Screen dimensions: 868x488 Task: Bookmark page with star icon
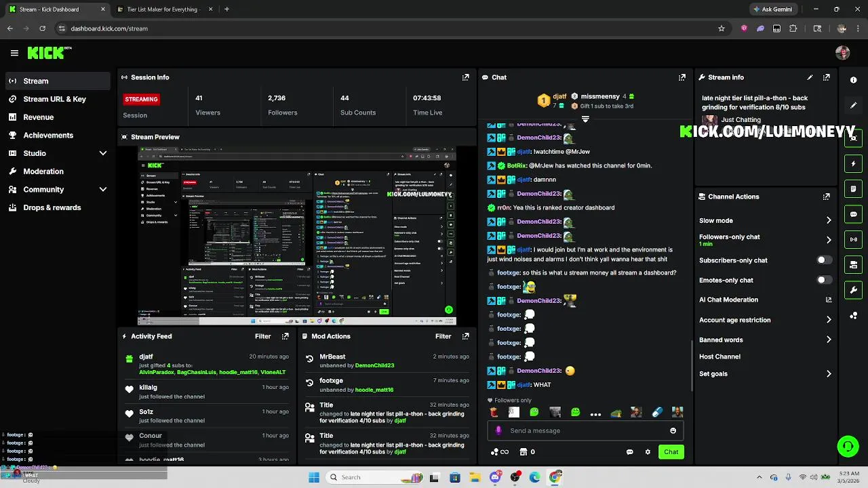tap(722, 28)
